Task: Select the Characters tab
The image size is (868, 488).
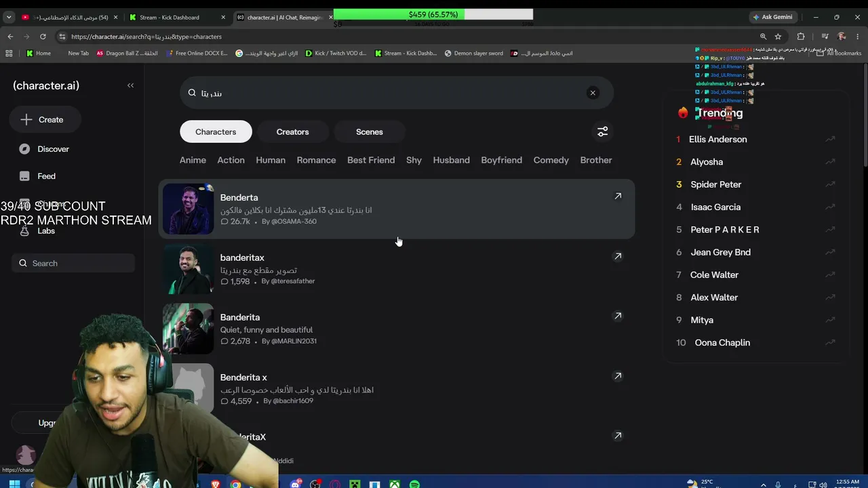Action: point(216,131)
